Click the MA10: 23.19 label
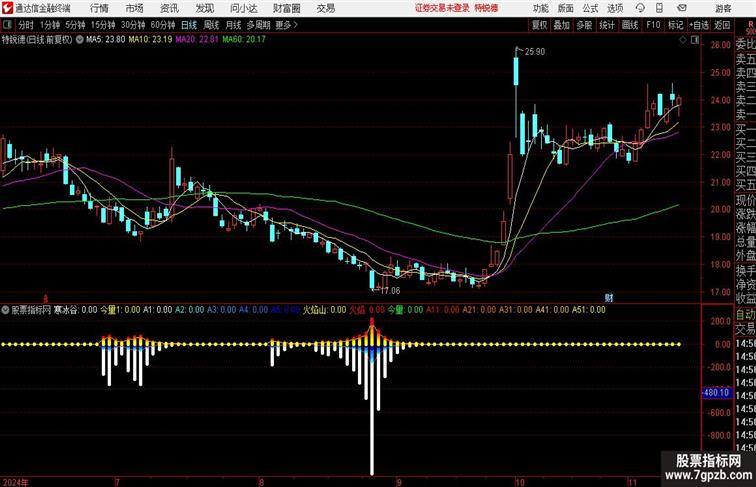 (150, 40)
